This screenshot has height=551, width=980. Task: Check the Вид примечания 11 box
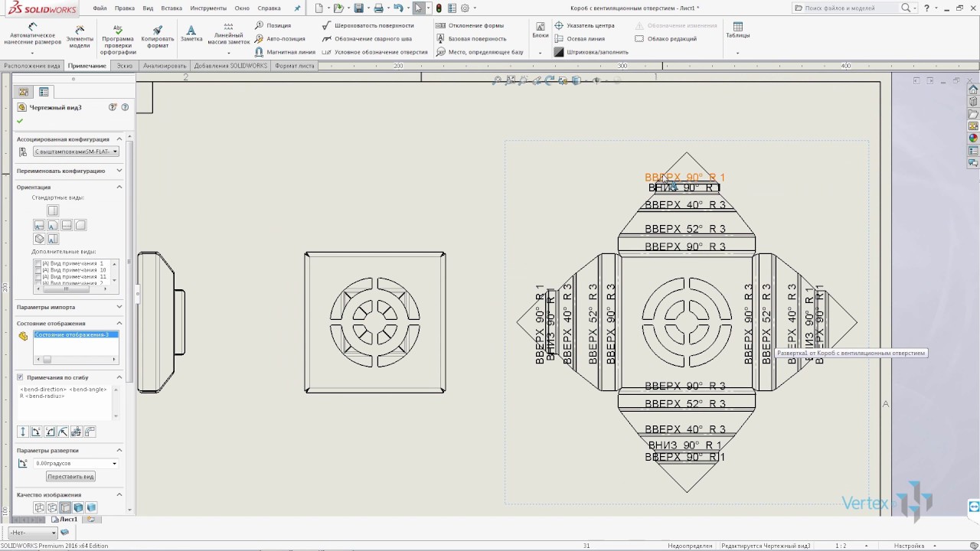38,276
